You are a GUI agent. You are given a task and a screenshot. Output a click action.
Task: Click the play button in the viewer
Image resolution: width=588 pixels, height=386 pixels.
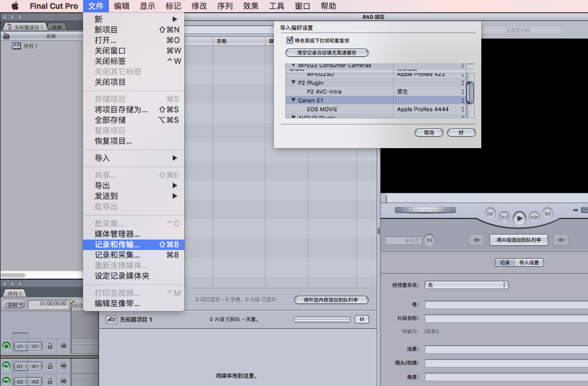point(519,218)
